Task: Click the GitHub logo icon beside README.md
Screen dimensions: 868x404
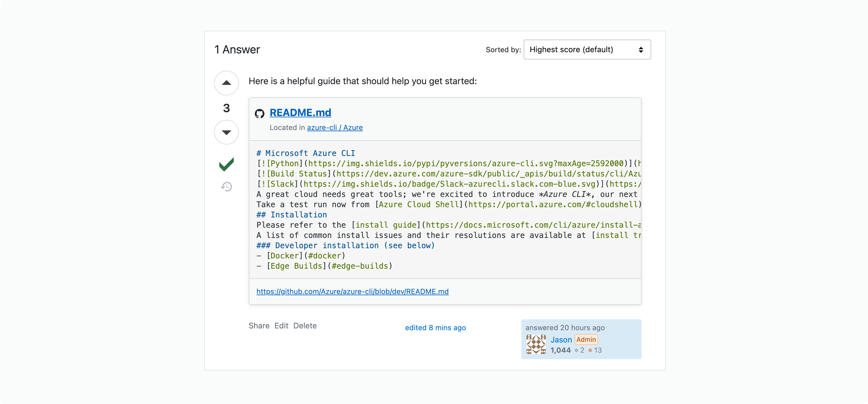Action: click(x=259, y=114)
